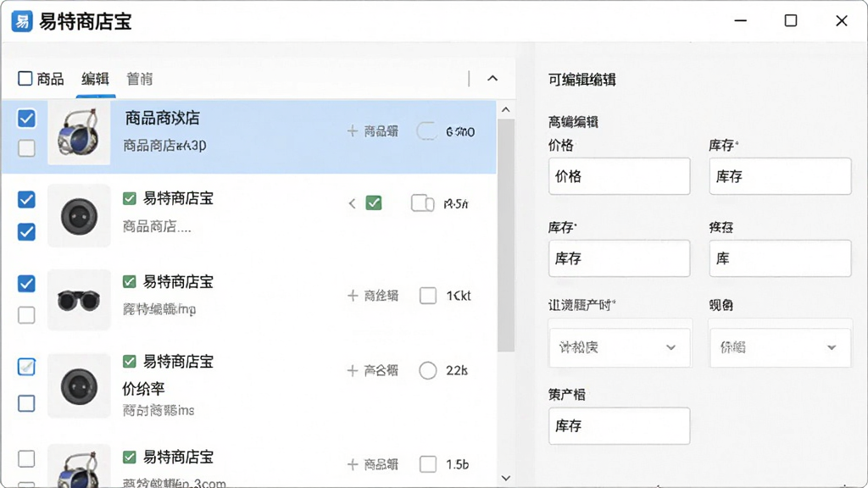Click the left chevron in the second row

(352, 203)
